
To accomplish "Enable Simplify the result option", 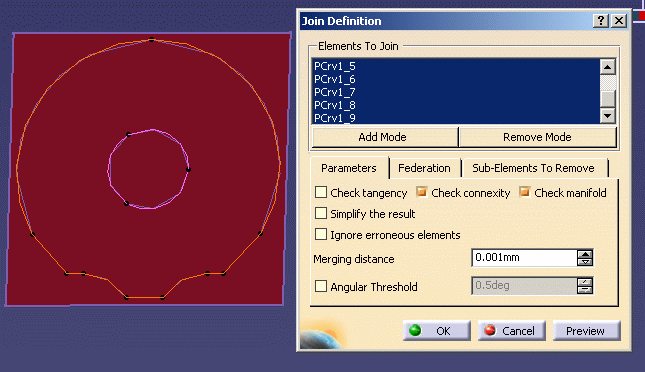I will coord(320,213).
